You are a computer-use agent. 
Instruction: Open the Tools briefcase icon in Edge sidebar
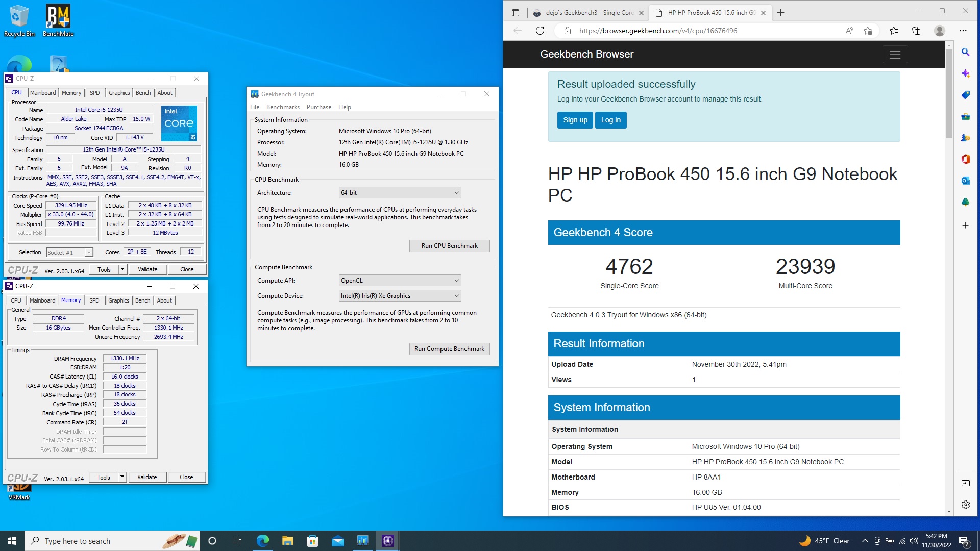coord(965,116)
